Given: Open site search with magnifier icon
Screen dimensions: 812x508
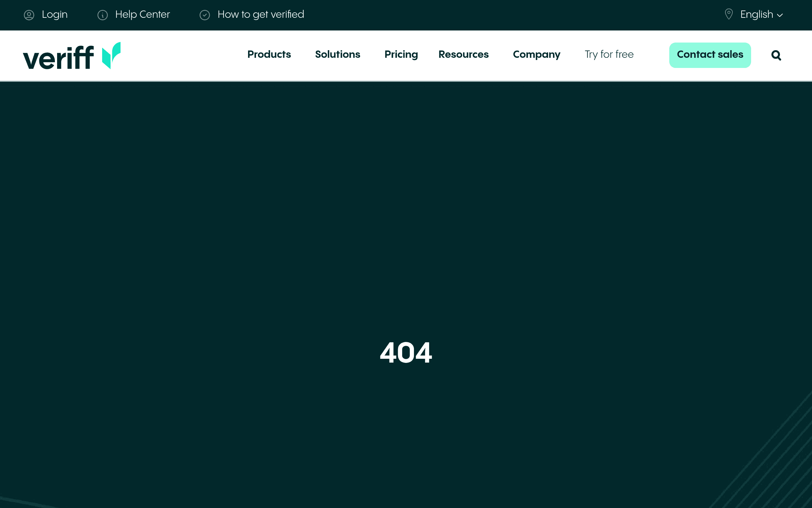Looking at the screenshot, I should coord(776,55).
